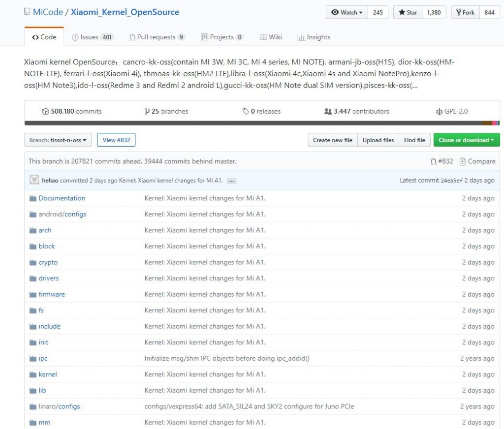View the 508,180 commits

click(72, 112)
